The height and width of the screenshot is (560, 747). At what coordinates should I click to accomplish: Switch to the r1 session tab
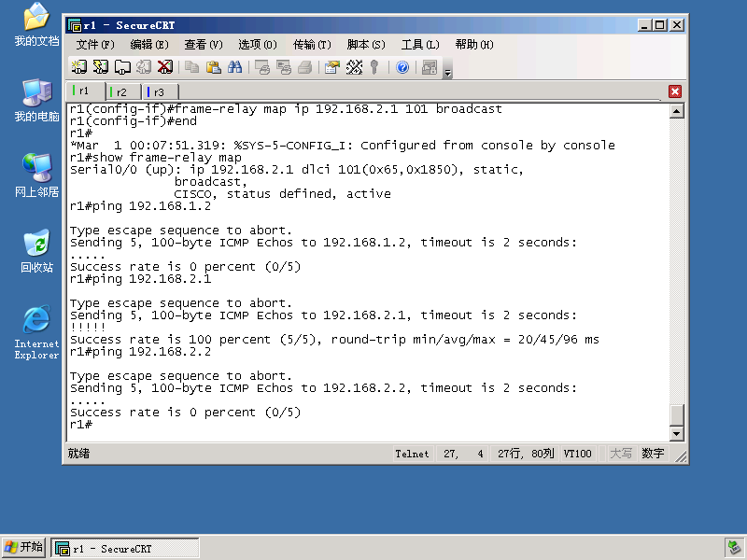(86, 91)
